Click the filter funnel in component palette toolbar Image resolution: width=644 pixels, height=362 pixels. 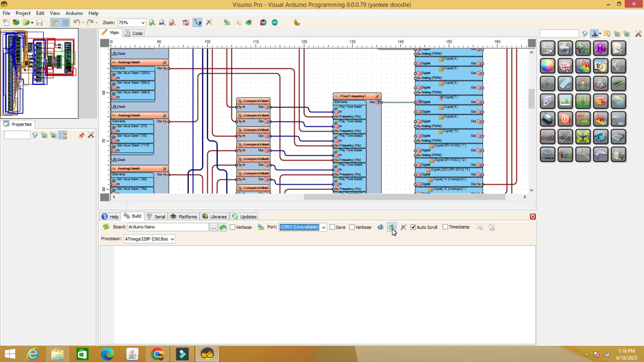coord(585,34)
